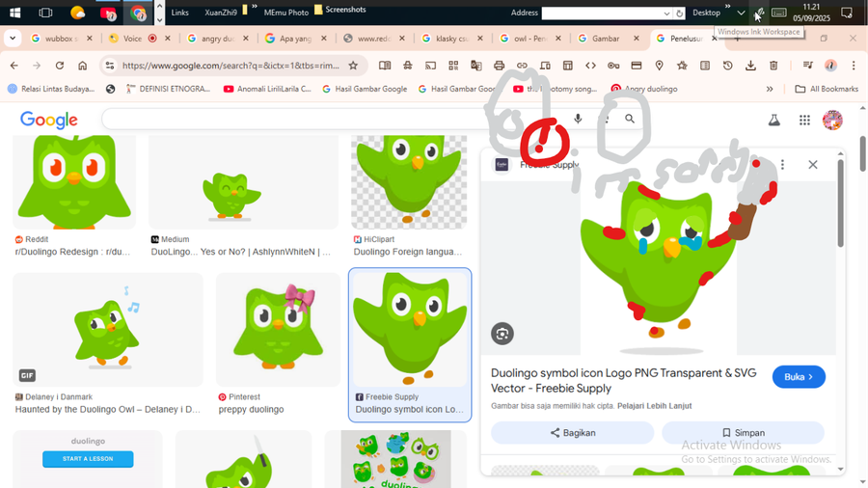Viewport: 868px width, 488px height.
Task: Open All Bookmarks folder
Action: point(827,89)
